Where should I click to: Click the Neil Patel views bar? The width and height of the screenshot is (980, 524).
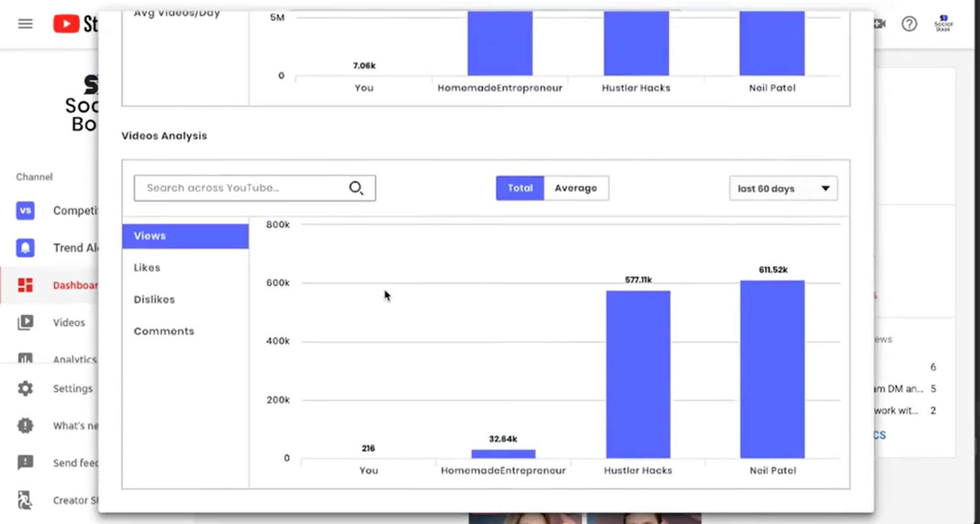772,369
